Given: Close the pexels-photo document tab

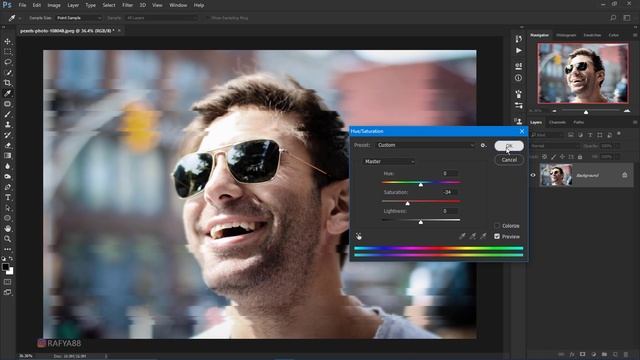Looking at the screenshot, I should pyautogui.click(x=119, y=31).
